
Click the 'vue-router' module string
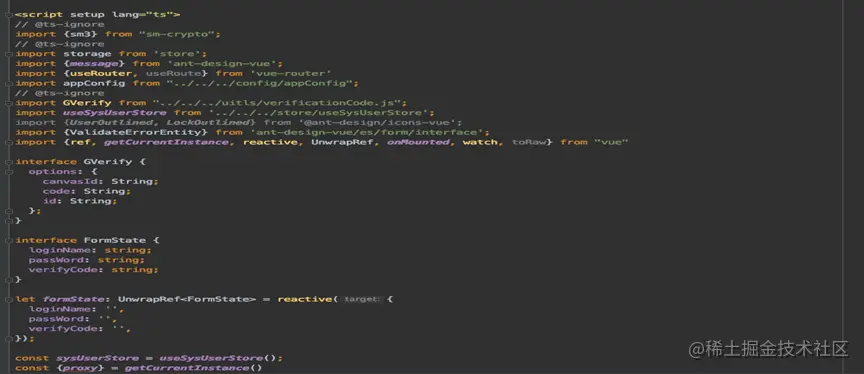click(x=291, y=73)
